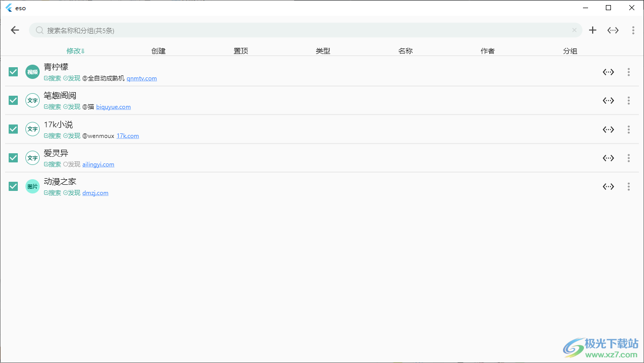The image size is (644, 363).
Task: Select the 笔趣阁阅 source name
Action: (60, 95)
